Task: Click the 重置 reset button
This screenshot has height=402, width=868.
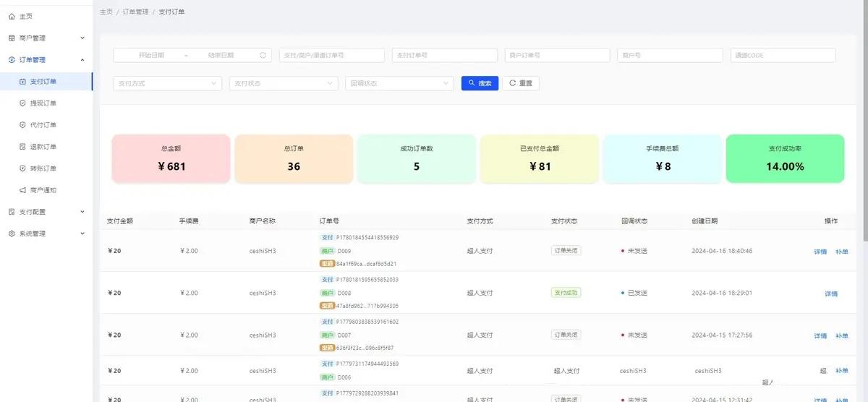Action: pyautogui.click(x=521, y=83)
